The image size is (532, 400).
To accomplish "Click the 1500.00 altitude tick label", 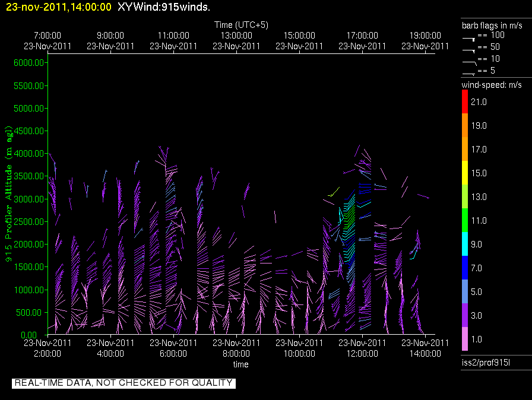I will [x=29, y=267].
